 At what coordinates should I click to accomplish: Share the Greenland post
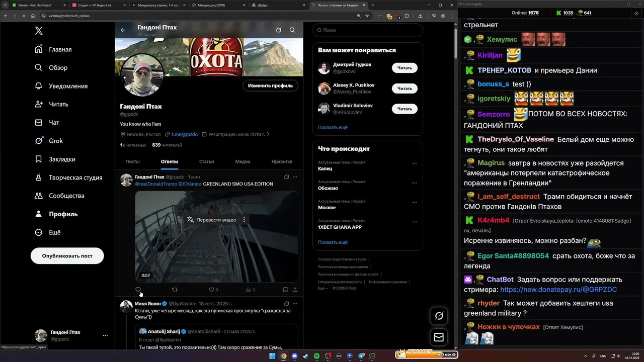click(295, 290)
